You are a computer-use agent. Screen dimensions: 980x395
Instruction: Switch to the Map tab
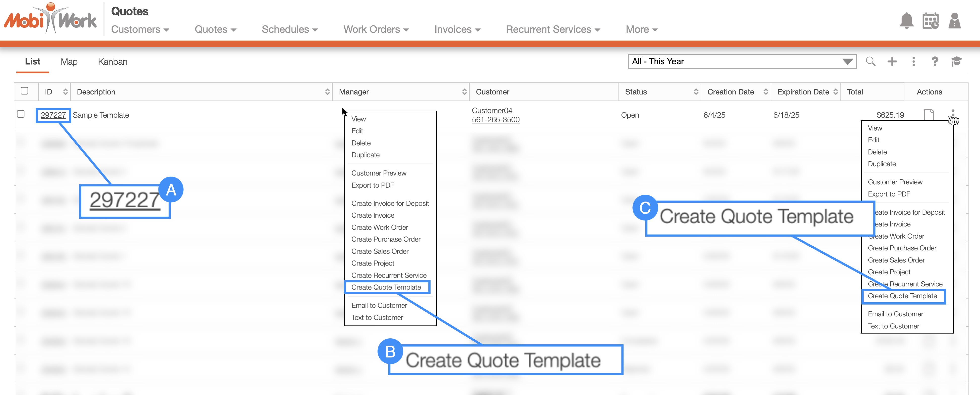point(69,62)
